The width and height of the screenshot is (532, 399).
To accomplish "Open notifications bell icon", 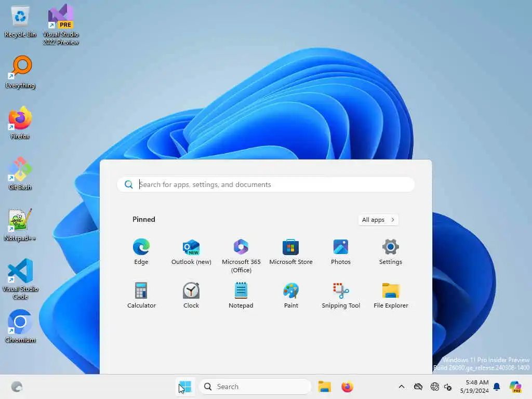I will click(497, 387).
